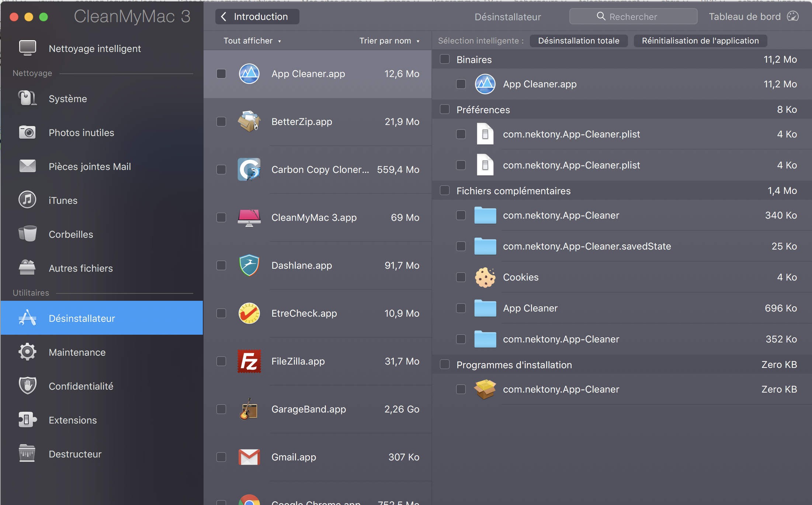This screenshot has width=812, height=505.
Task: Open the Maintenance gear icon
Action: (x=27, y=352)
